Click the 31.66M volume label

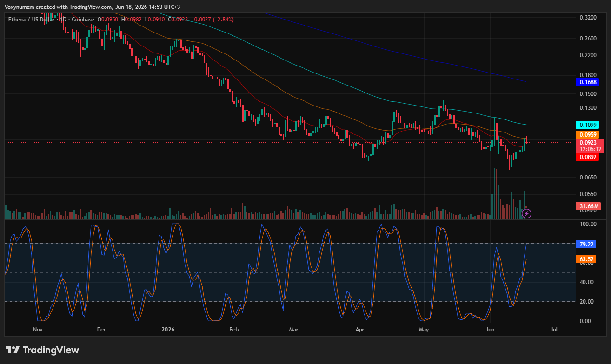click(x=589, y=206)
